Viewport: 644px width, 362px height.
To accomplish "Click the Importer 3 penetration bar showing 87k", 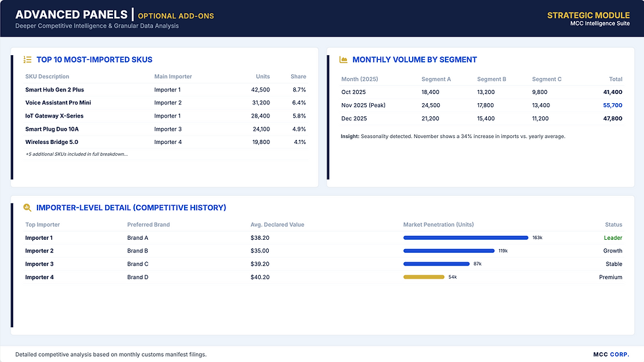I will point(436,264).
